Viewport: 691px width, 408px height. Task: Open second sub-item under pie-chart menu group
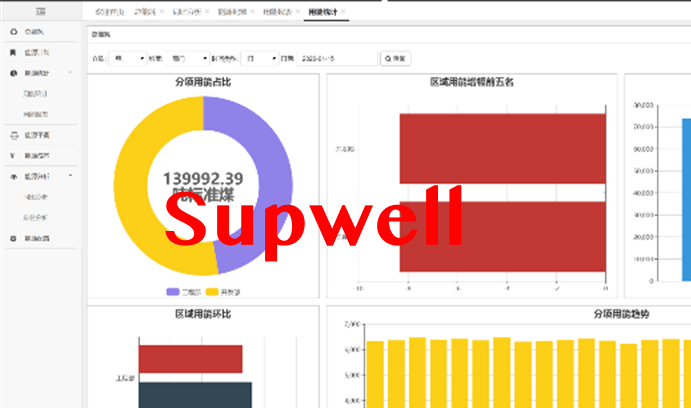pyautogui.click(x=36, y=114)
